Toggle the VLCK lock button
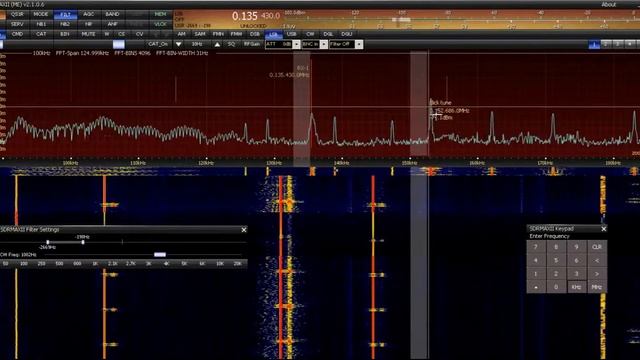640x360 pixels. [160, 24]
